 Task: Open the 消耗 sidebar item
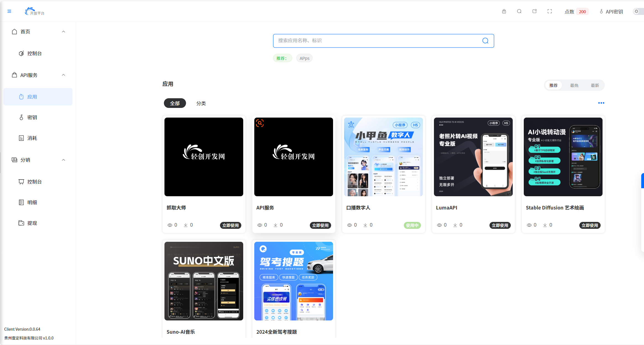click(x=38, y=138)
